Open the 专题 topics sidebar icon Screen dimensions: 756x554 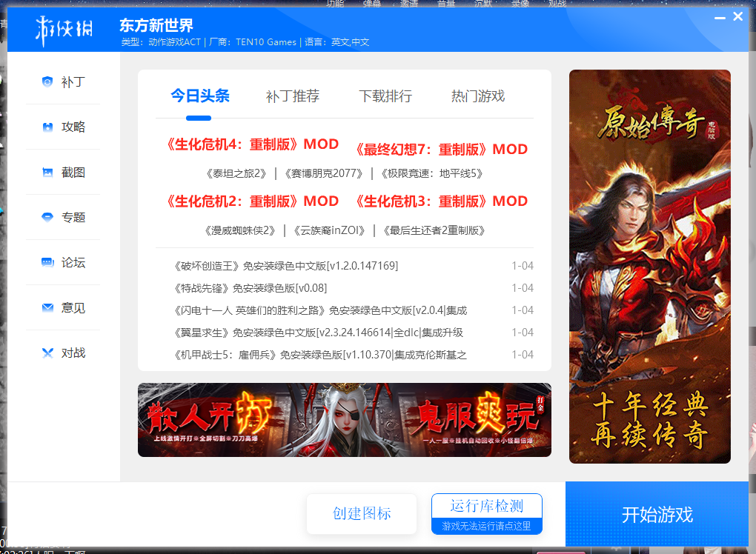coord(47,217)
